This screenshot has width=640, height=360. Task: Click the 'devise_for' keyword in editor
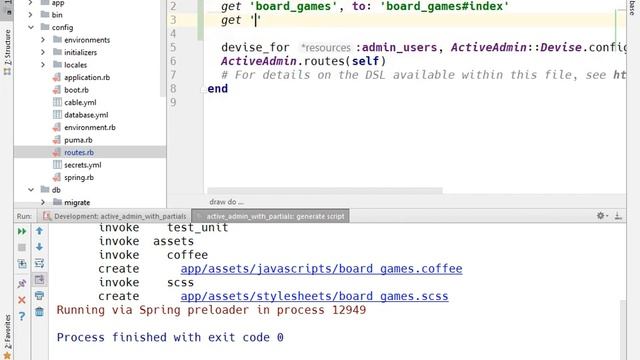coord(255,47)
